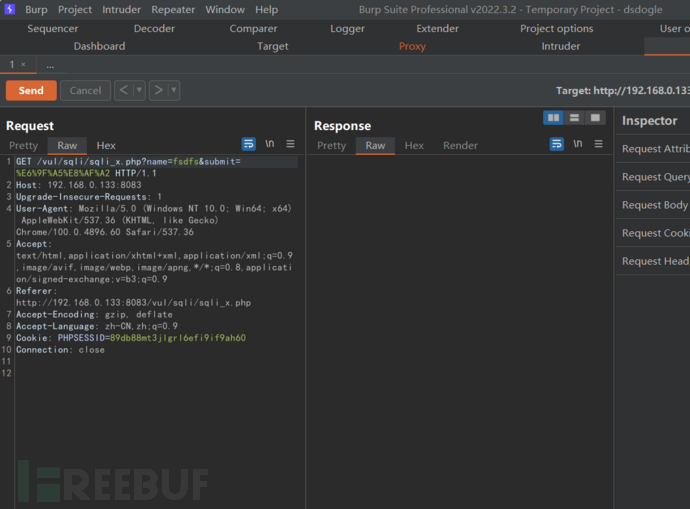
Task: Click the Accept-Language header line
Action: click(x=97, y=326)
